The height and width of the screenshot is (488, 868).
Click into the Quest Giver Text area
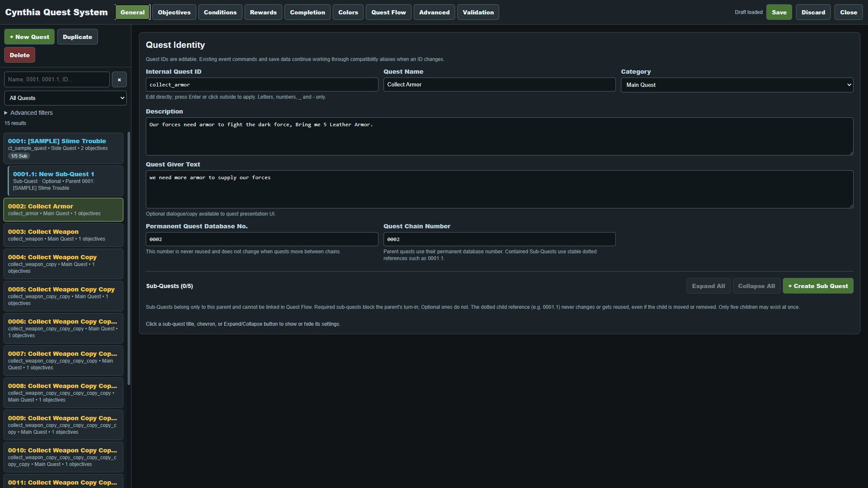tap(499, 189)
